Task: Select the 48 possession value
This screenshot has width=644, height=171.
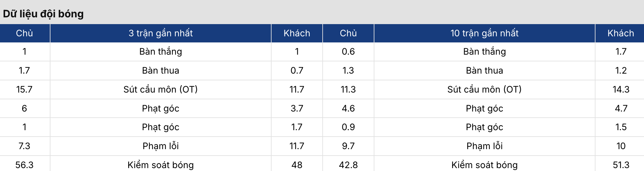Action: tap(297, 165)
